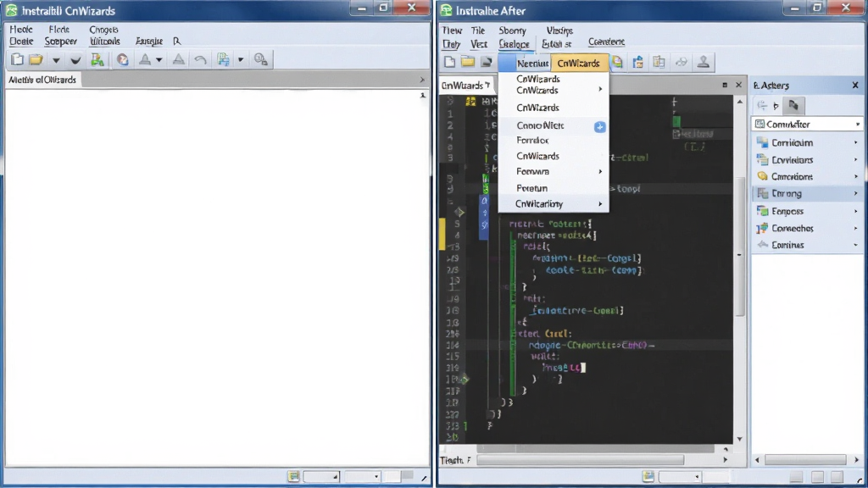Open the yellow folder icon in the left window toolbar
Image resolution: width=868 pixels, height=488 pixels.
point(36,59)
